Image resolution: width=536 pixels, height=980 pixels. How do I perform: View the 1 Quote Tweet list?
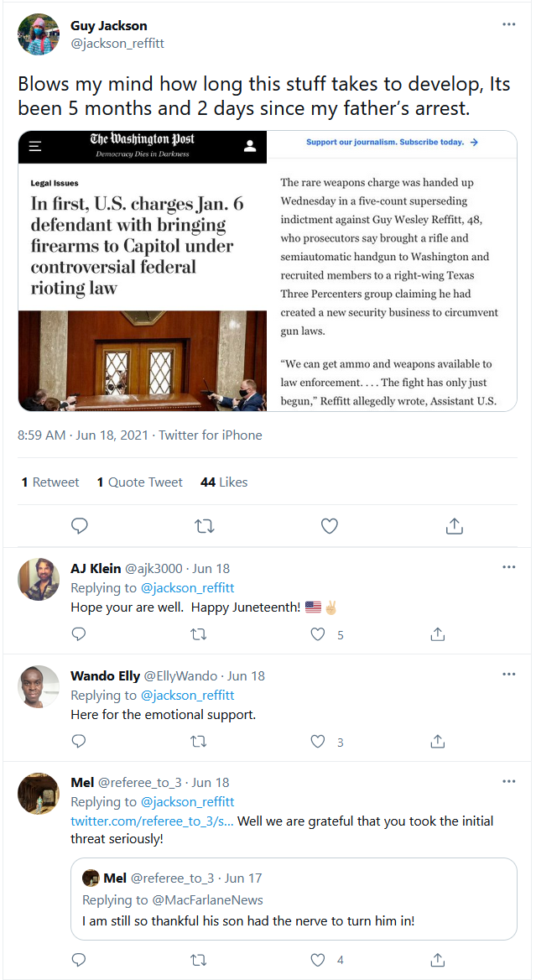point(140,482)
